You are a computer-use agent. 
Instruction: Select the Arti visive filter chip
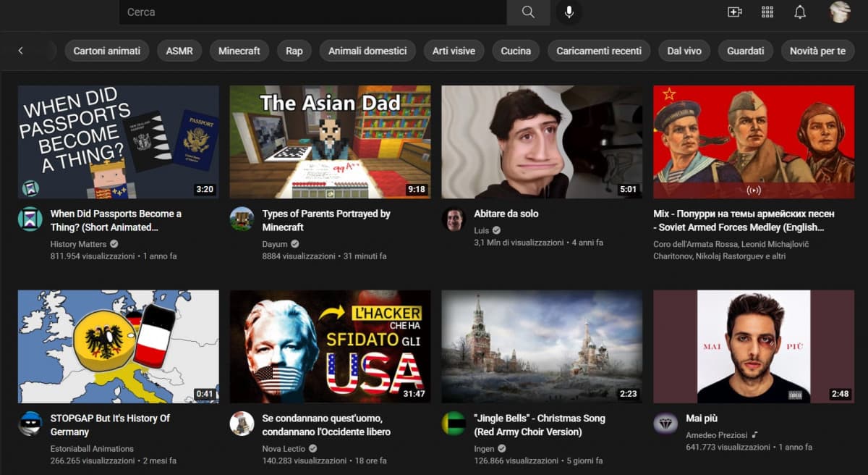tap(454, 51)
